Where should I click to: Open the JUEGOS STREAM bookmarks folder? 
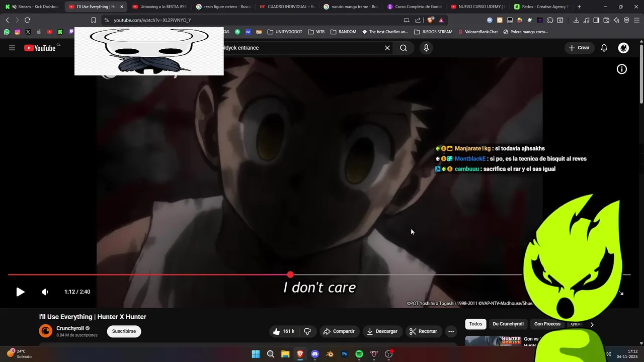[x=433, y=32]
